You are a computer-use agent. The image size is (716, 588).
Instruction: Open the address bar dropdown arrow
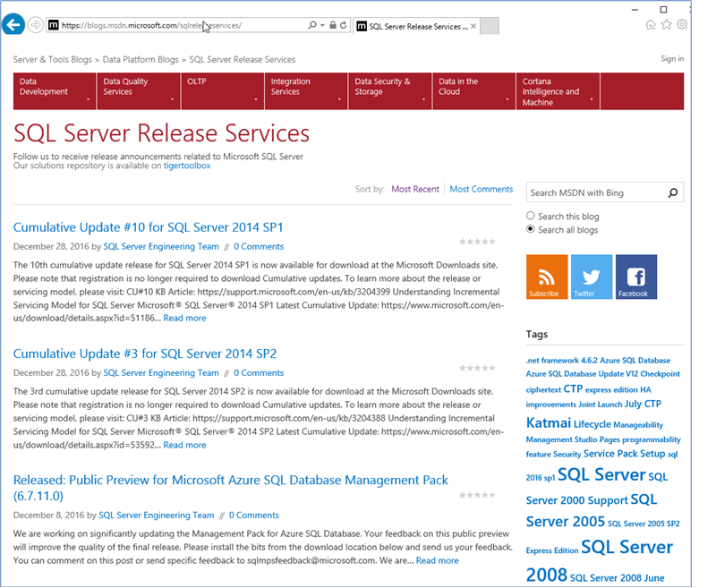322,25
